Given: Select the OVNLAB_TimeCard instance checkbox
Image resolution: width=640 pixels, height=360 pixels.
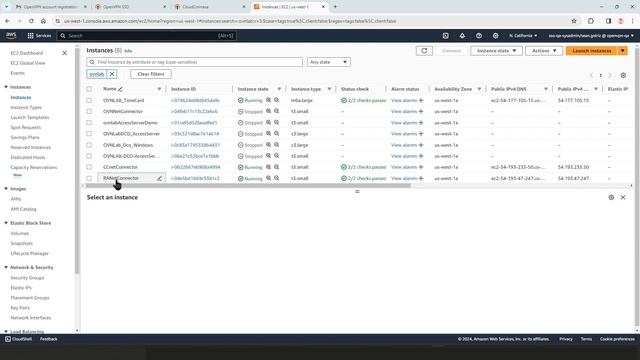Looking at the screenshot, I should 89,100.
